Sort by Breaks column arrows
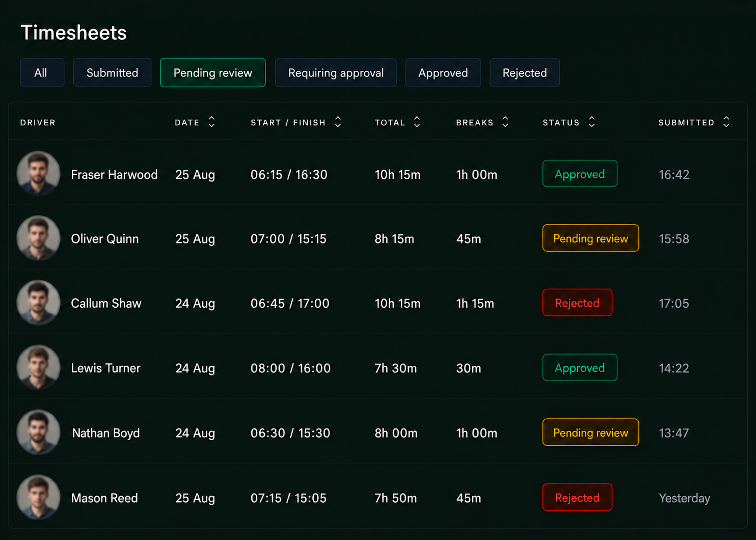Viewport: 756px width, 540px height. point(505,122)
